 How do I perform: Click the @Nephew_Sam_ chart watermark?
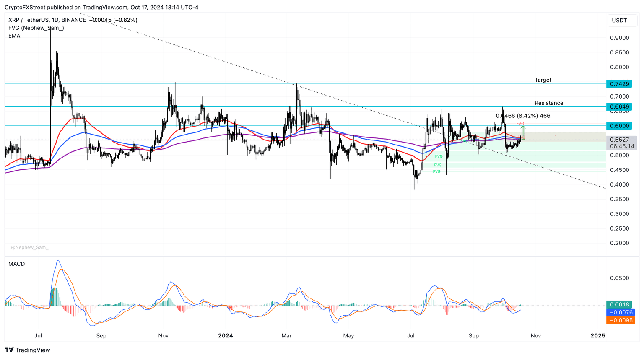tap(29, 247)
